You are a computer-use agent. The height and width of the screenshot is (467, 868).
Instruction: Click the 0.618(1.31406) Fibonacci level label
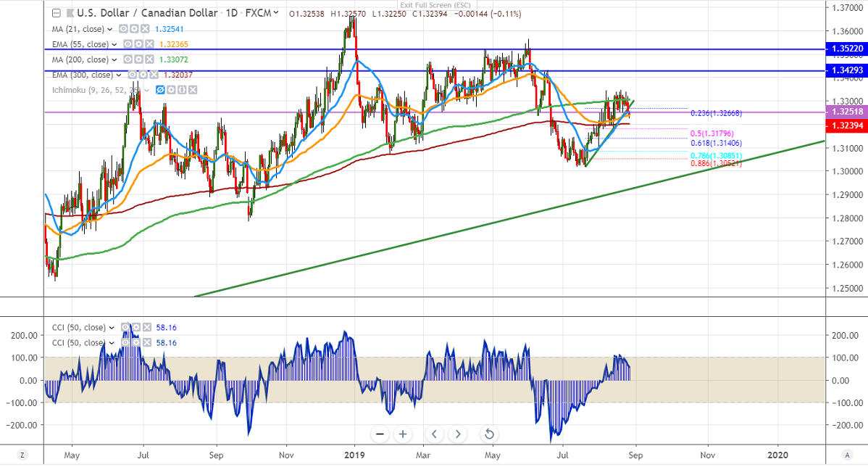[x=717, y=143]
